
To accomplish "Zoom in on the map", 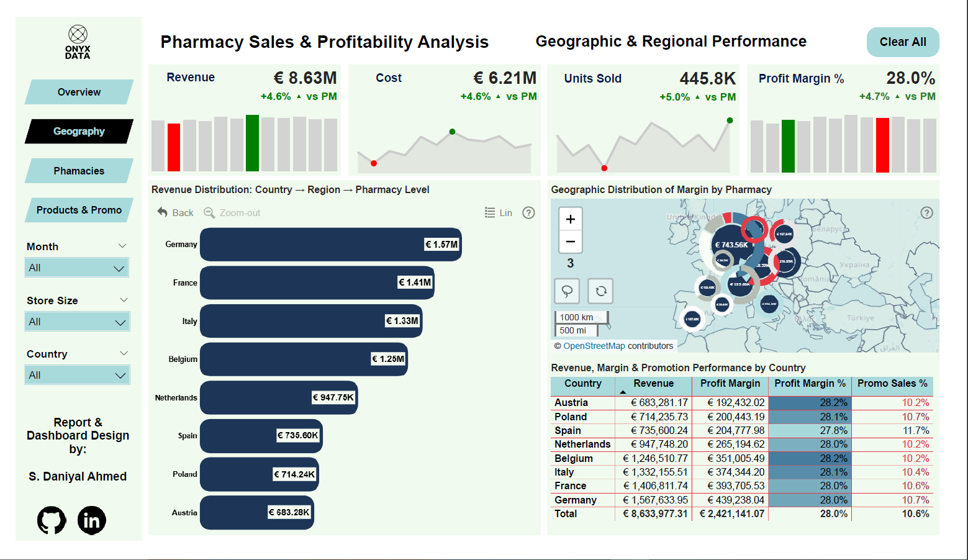I will (570, 219).
